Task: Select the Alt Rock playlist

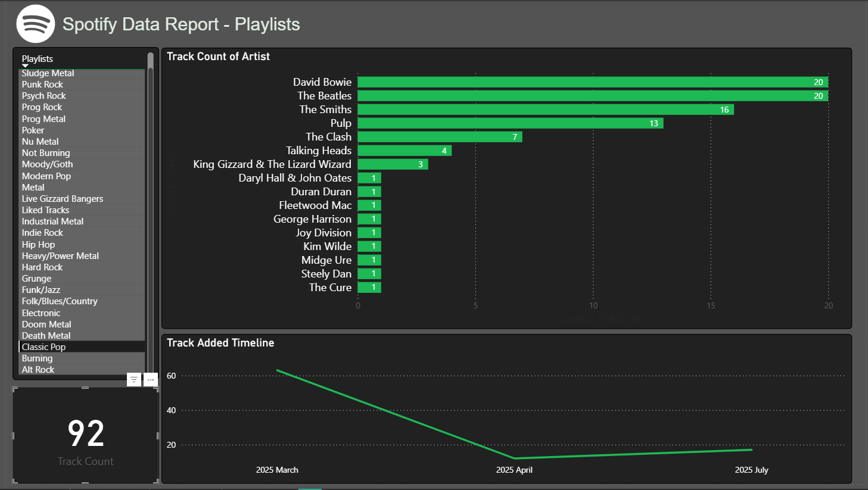Action: coord(38,370)
